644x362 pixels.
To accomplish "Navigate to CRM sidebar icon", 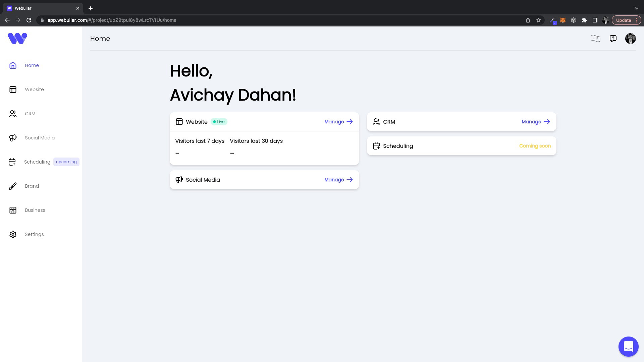I will click(x=13, y=114).
